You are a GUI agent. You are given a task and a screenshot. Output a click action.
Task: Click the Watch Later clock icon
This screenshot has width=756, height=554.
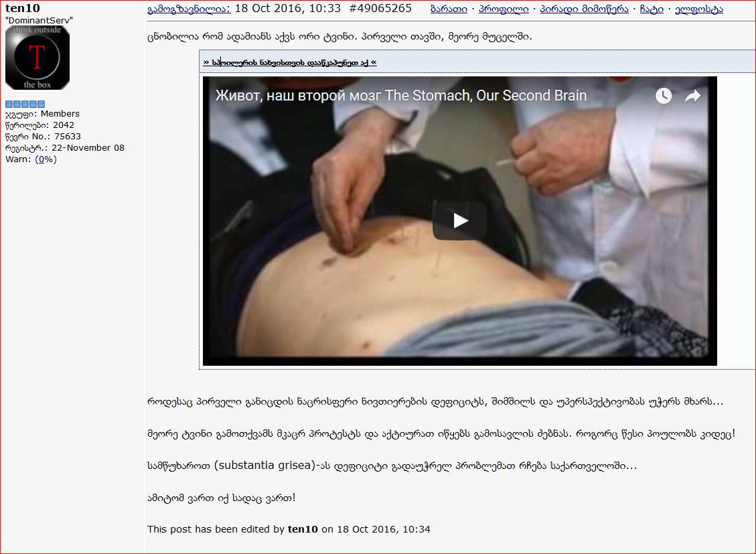[664, 96]
